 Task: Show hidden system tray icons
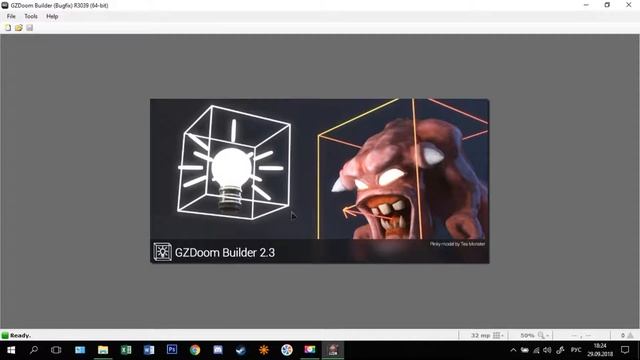point(513,350)
